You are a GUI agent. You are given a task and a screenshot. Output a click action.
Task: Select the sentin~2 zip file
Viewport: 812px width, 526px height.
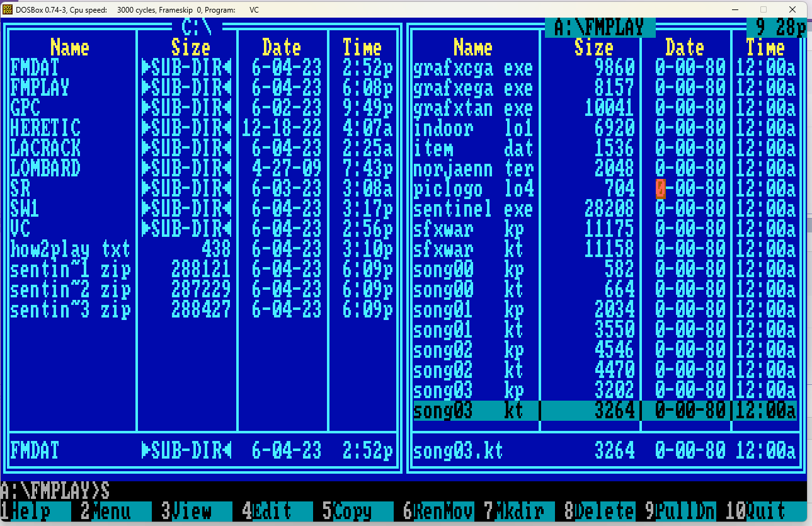(x=202, y=289)
